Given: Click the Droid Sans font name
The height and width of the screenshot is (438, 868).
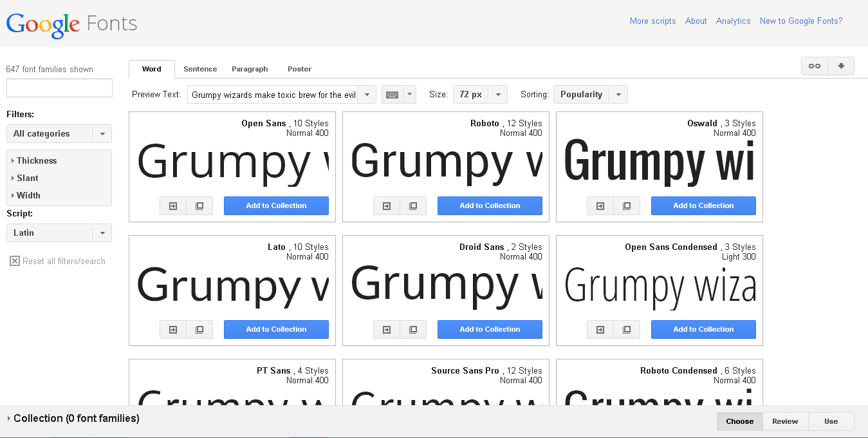Looking at the screenshot, I should pos(481,247).
